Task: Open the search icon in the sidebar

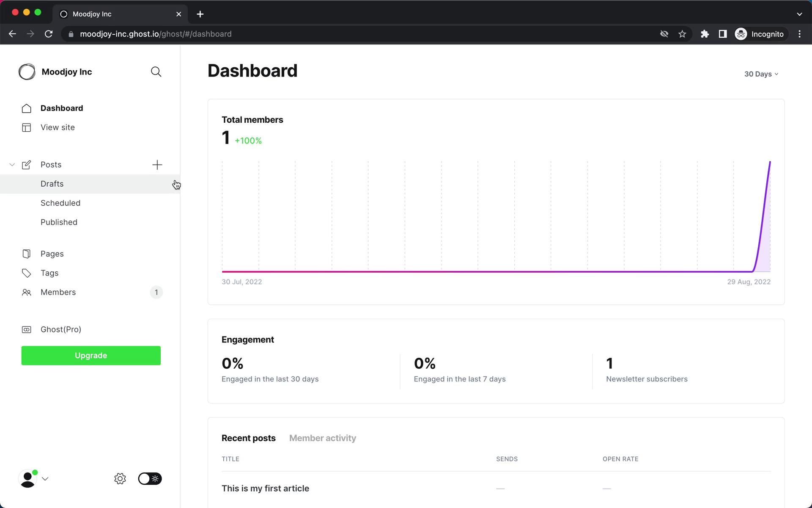Action: [x=156, y=72]
